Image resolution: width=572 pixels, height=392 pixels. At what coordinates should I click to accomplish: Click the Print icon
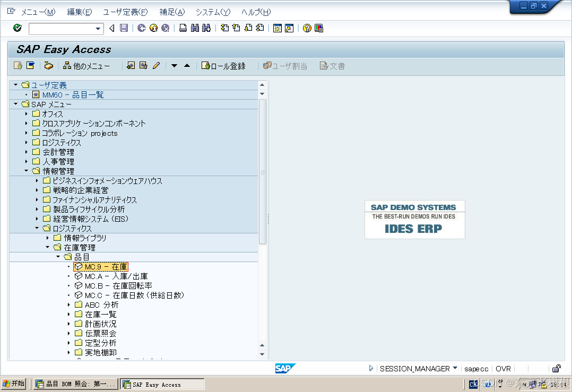coord(183,28)
